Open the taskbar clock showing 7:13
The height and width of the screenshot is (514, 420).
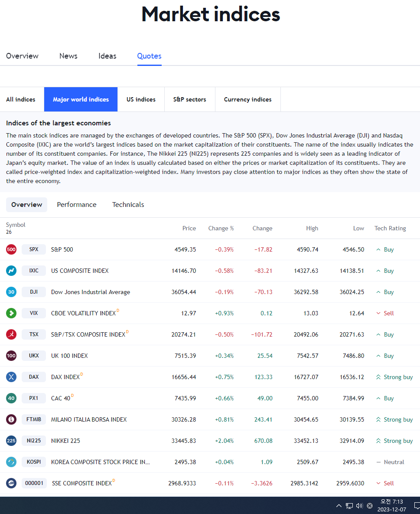391,505
